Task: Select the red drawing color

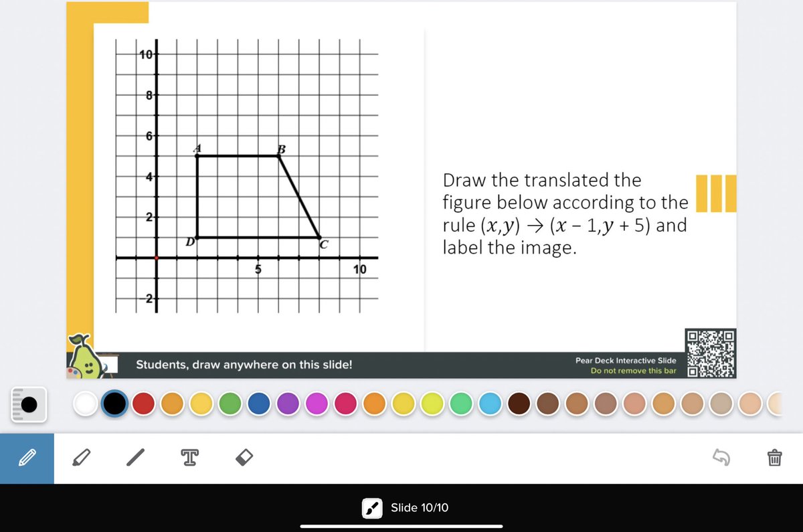Action: tap(143, 404)
